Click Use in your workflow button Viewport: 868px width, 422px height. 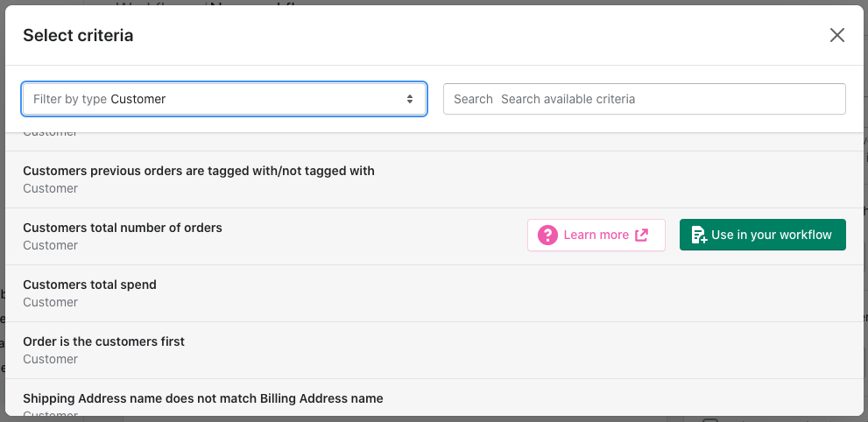coord(763,235)
